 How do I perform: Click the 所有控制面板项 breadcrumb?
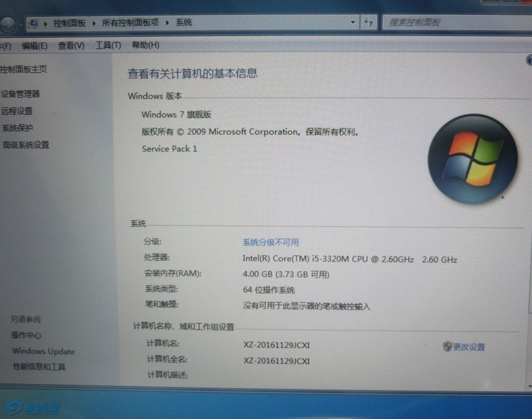(x=131, y=23)
